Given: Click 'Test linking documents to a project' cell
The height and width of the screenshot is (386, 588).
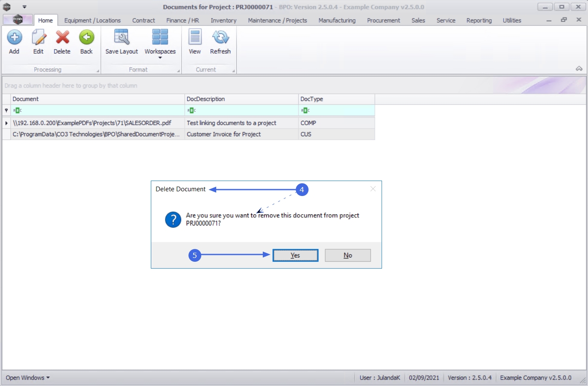Looking at the screenshot, I should (x=241, y=123).
